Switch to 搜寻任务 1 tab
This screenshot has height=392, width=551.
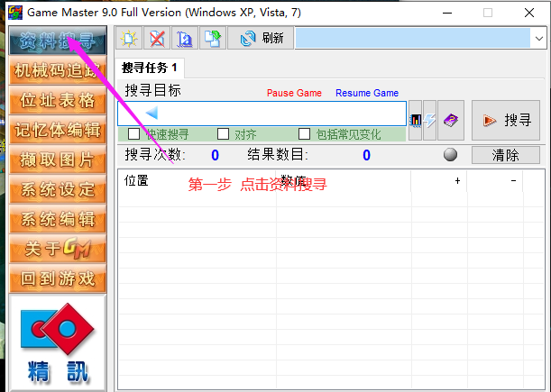pos(149,68)
